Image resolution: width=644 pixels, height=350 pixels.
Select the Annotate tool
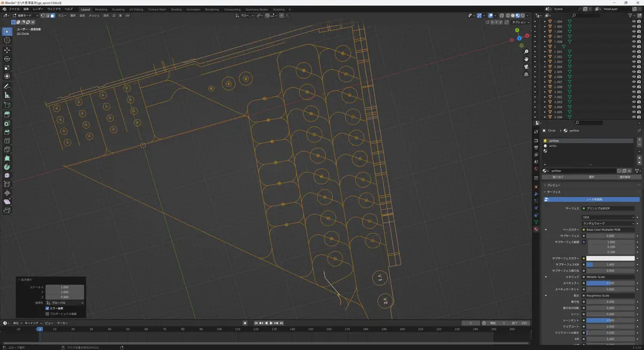tap(7, 86)
